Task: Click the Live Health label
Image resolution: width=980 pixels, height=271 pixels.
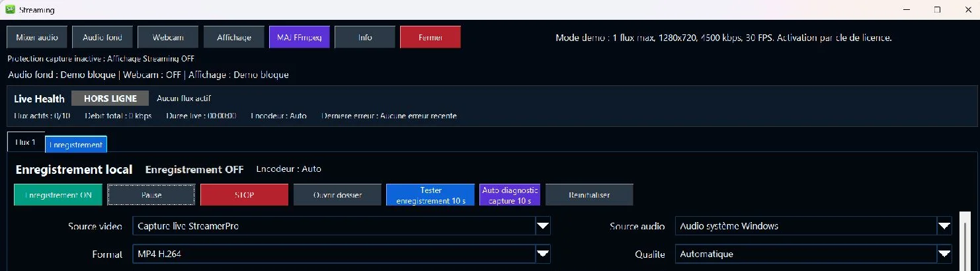Action: click(x=40, y=99)
